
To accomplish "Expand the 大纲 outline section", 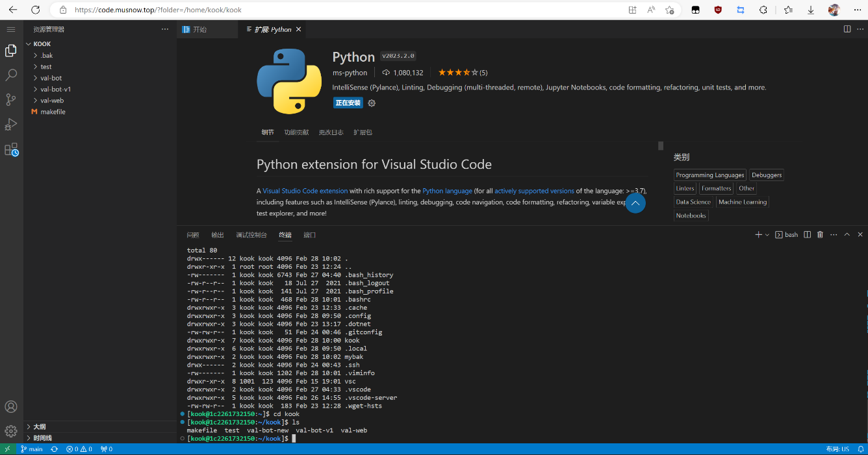I will tap(100, 426).
